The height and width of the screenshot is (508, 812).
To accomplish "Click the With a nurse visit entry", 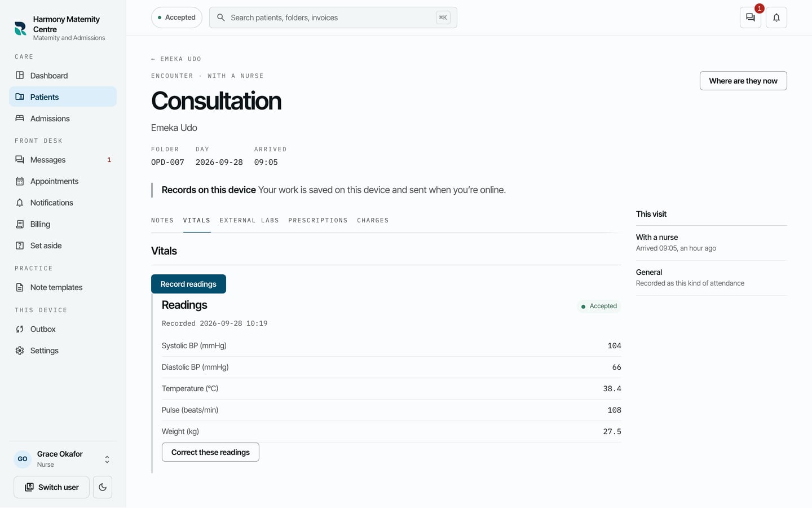I will 712,243.
